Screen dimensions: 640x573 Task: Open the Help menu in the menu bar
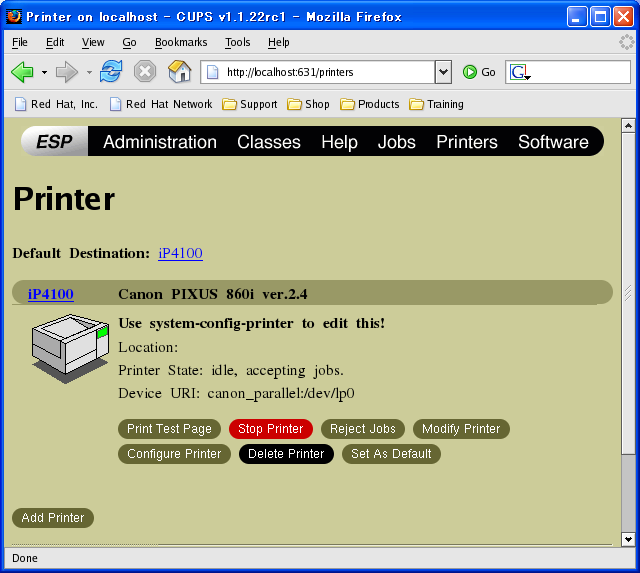pyautogui.click(x=278, y=42)
